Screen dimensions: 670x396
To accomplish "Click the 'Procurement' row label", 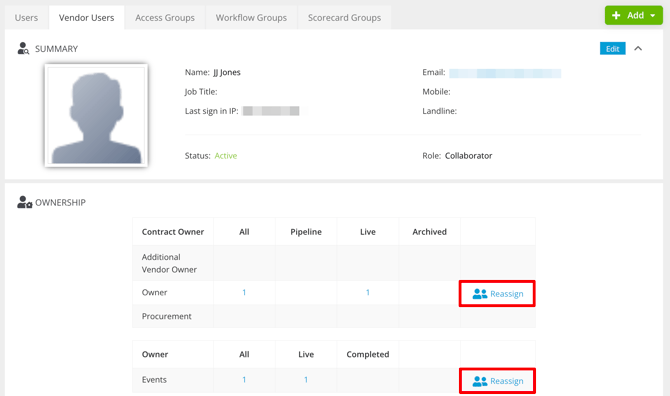I will [x=167, y=317].
